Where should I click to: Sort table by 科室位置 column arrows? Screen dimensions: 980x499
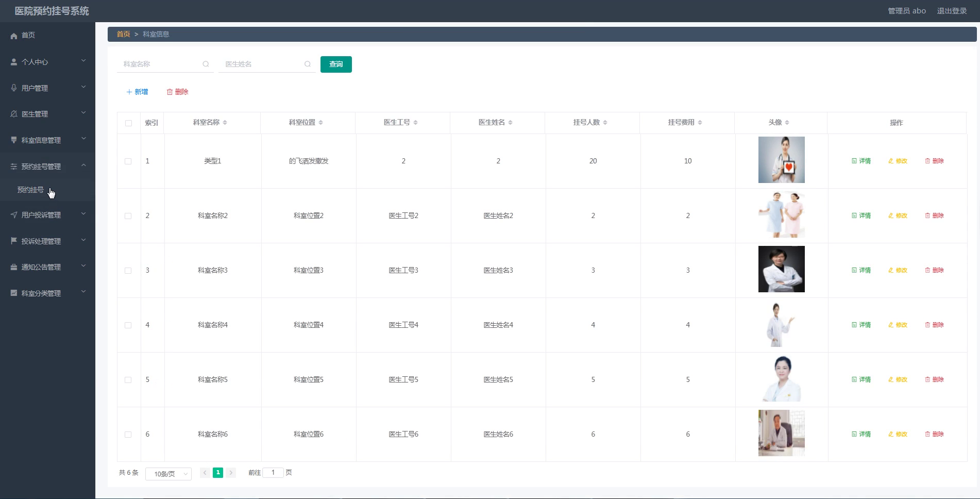point(321,123)
